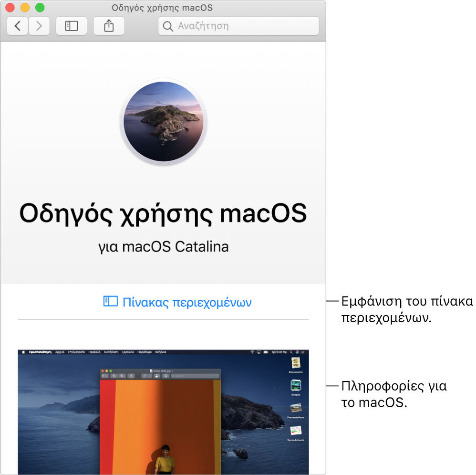Click the back navigation arrow
The width and height of the screenshot is (476, 475).
coord(17,26)
